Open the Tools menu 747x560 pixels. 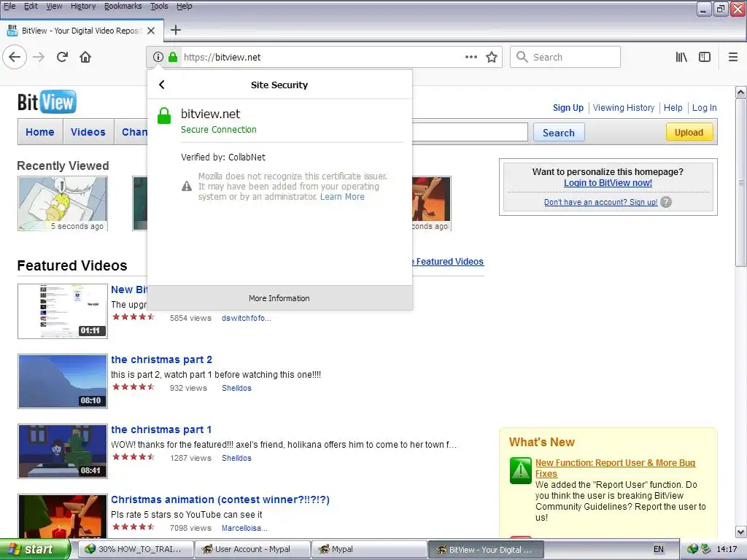[x=159, y=6]
